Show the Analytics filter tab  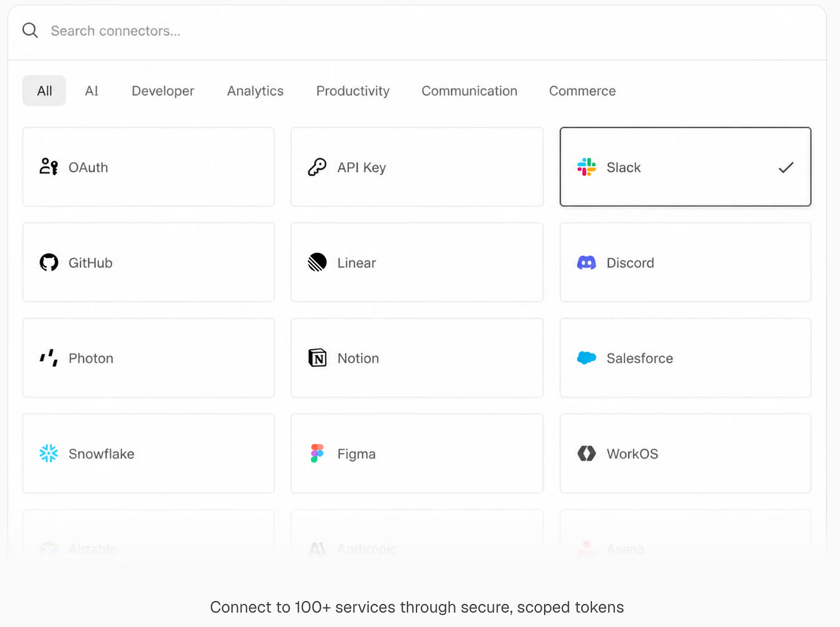[x=255, y=91]
